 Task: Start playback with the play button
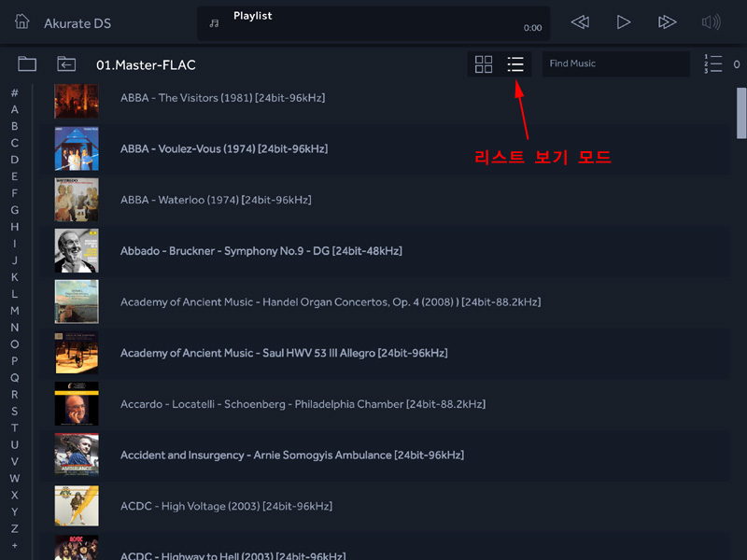click(x=623, y=22)
